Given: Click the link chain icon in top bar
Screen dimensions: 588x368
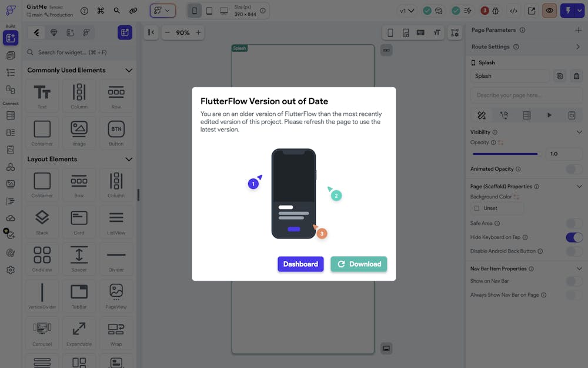Looking at the screenshot, I should pos(133,11).
